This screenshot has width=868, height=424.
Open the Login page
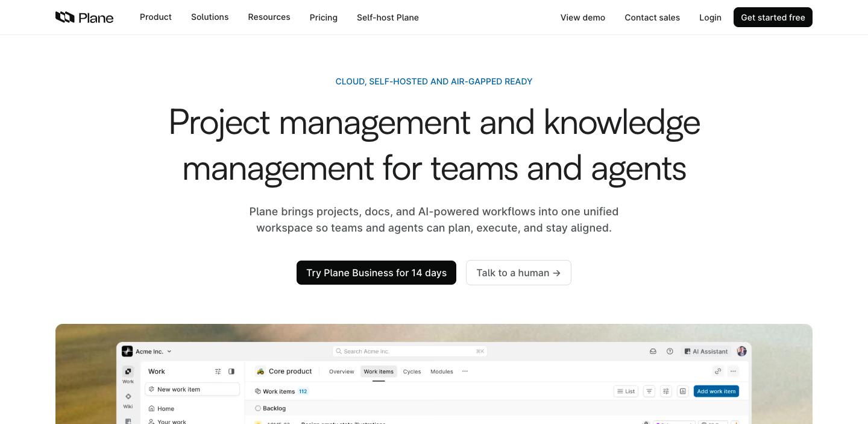click(710, 17)
